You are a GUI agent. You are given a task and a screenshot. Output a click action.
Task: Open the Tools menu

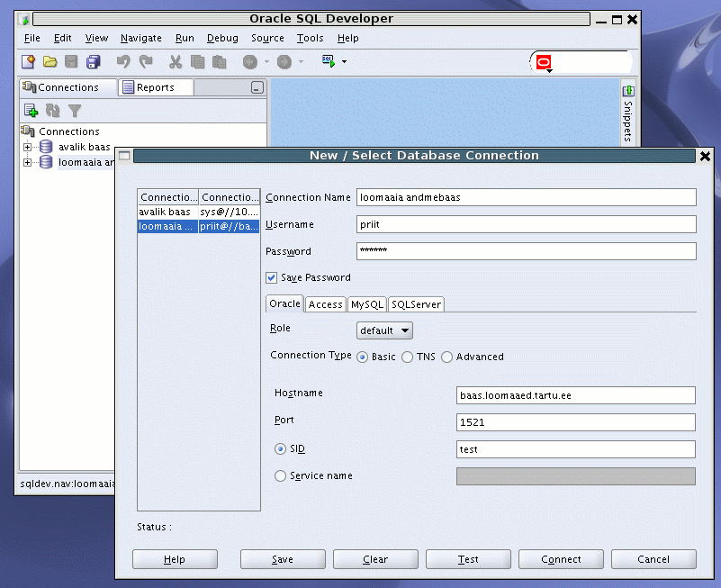(311, 38)
